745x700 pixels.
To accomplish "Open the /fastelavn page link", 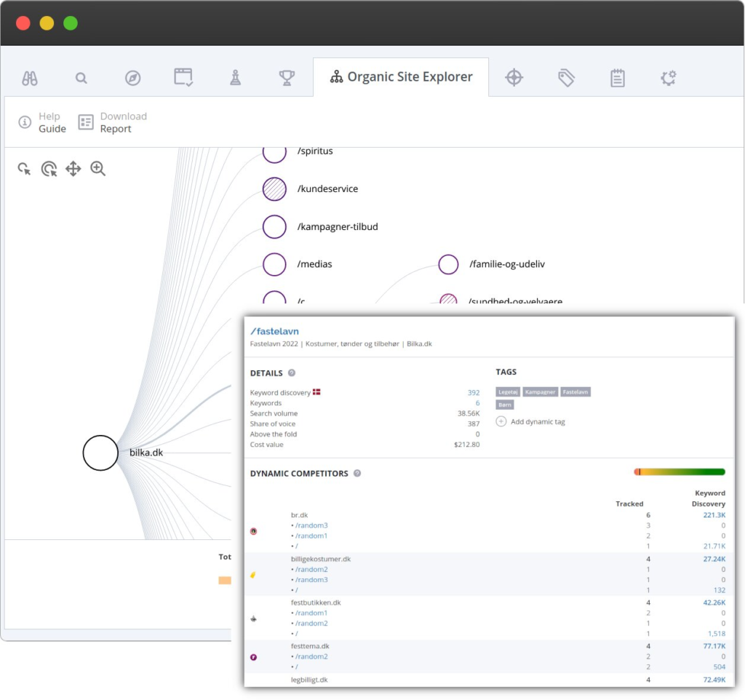I will 274,331.
